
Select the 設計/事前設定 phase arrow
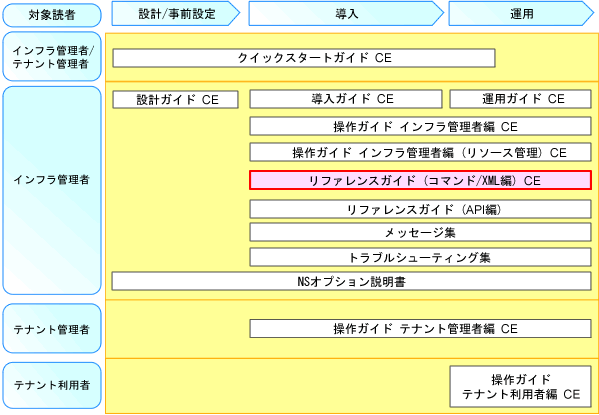point(176,14)
